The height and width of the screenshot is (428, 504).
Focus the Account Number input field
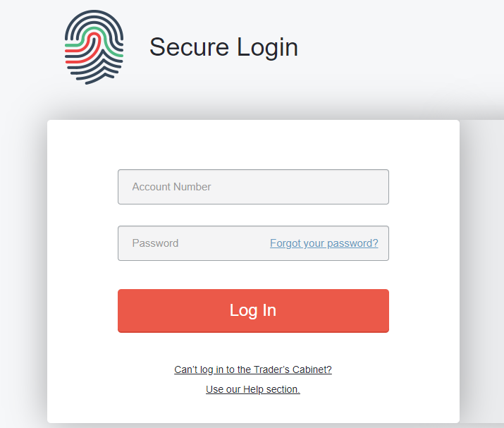pos(253,187)
